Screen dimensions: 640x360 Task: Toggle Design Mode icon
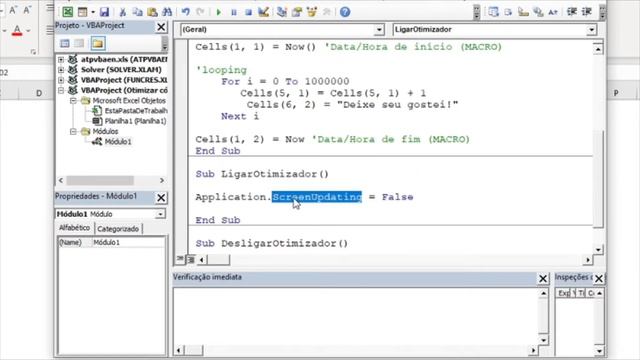[264, 12]
